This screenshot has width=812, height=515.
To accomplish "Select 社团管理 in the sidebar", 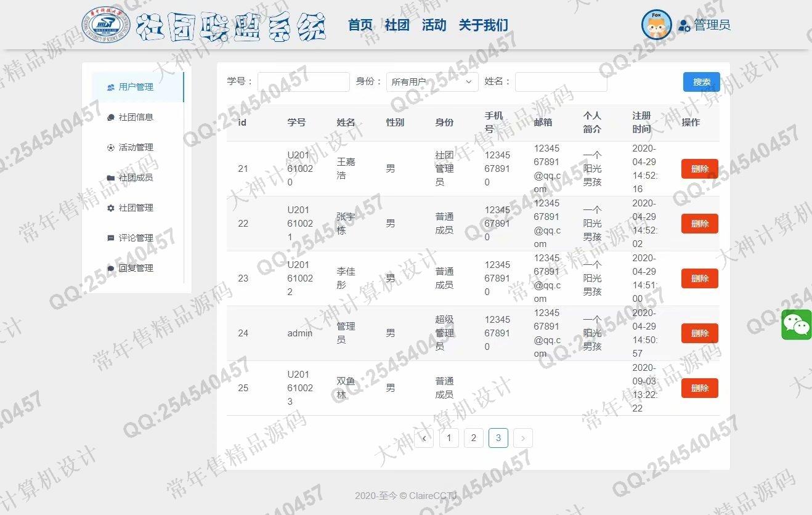I will click(138, 208).
